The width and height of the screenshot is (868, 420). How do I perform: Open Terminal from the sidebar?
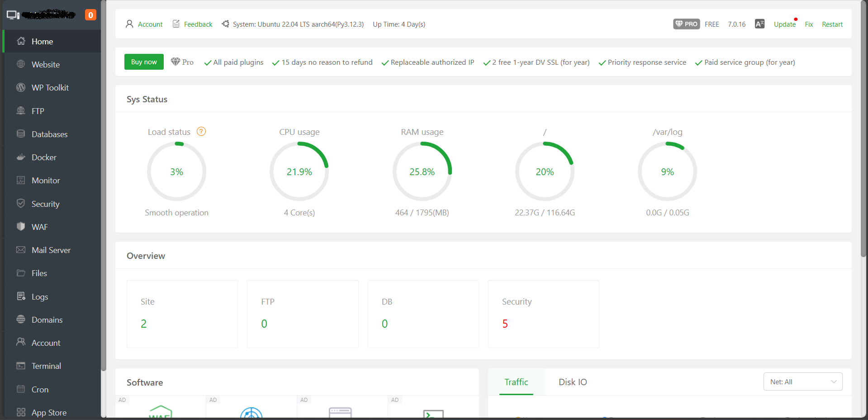coord(46,366)
